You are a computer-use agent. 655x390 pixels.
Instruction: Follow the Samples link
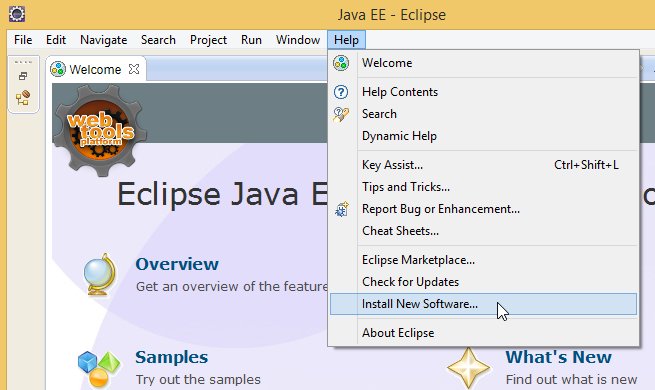pos(172,357)
